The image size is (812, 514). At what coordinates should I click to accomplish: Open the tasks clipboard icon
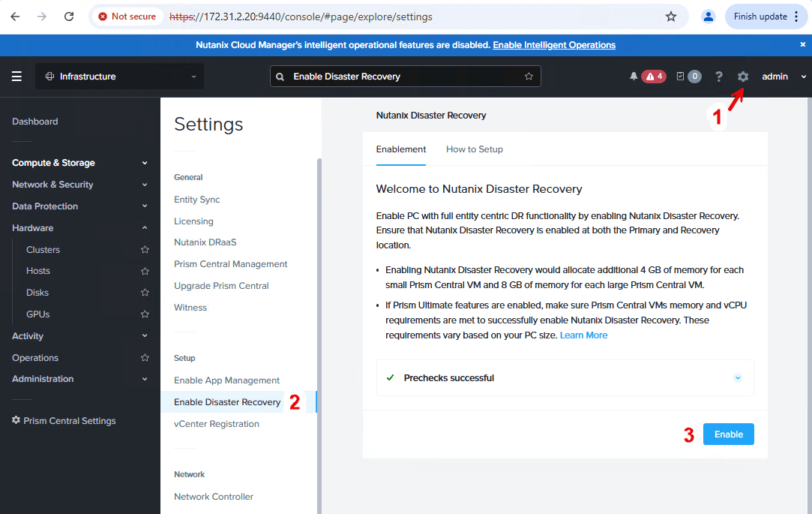681,77
